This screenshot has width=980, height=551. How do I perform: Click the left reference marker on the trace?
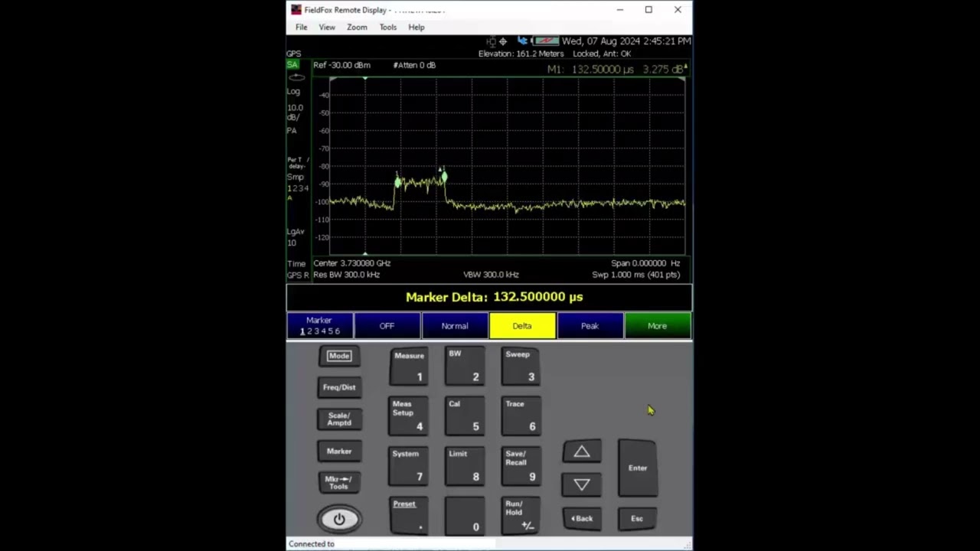pos(397,181)
